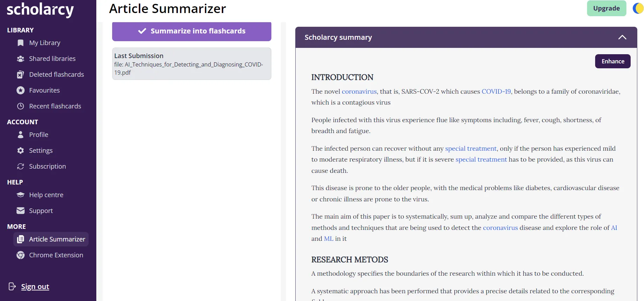Open Deleted flashcards using its trash icon

(x=20, y=74)
